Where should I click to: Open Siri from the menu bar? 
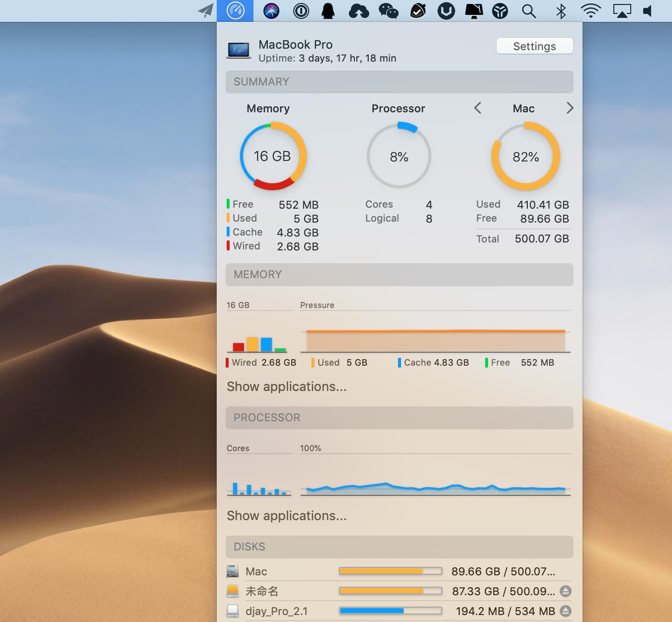pyautogui.click(x=271, y=10)
